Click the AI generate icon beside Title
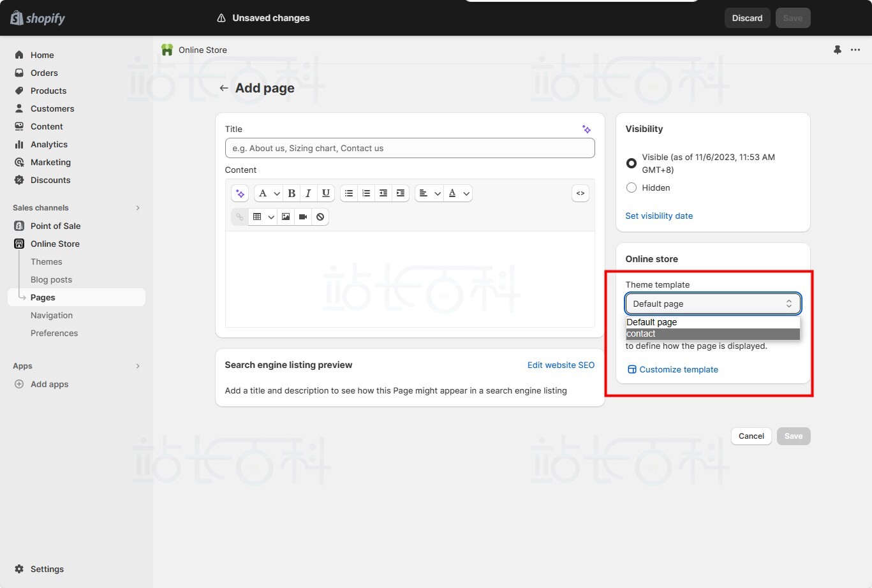 click(586, 129)
